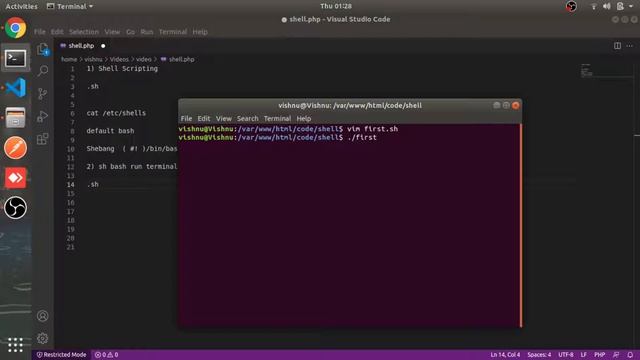This screenshot has width=640, height=360.
Task: Click the Restricted Mode status item
Action: coord(62,355)
